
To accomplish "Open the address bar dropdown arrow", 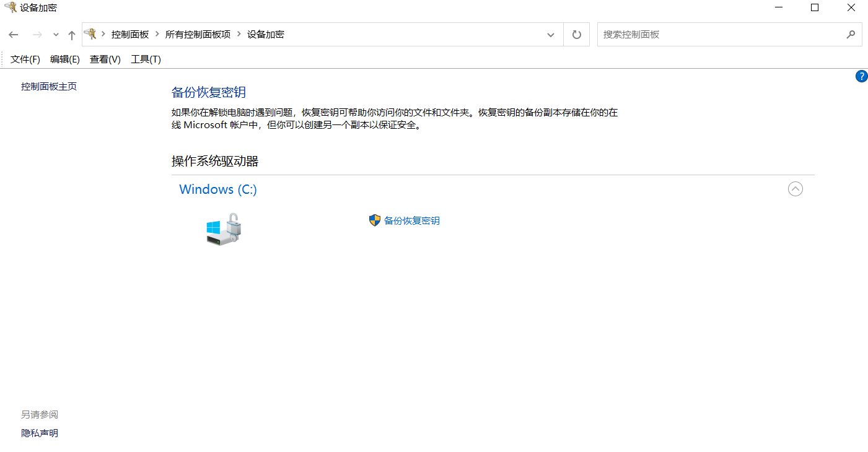I will click(550, 34).
